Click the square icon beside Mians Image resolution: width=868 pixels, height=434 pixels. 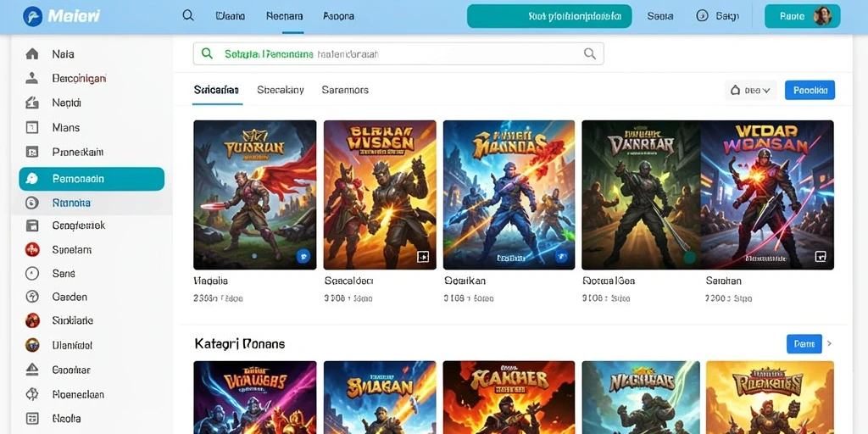pos(32,127)
